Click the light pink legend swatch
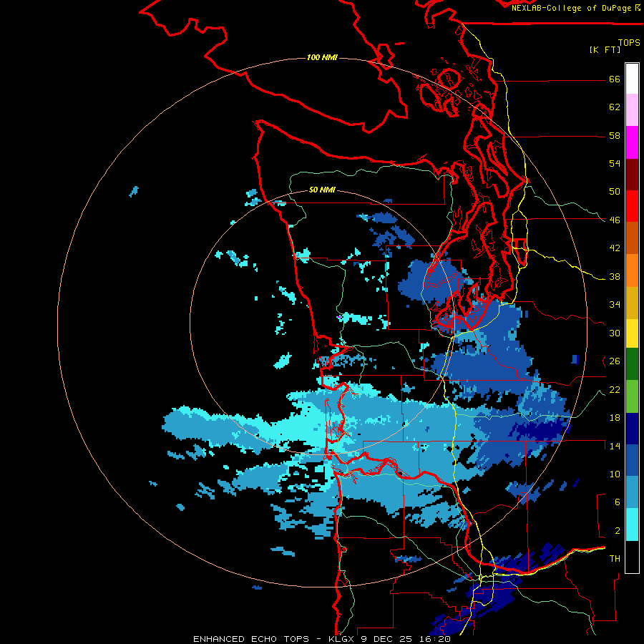Viewport: 644px width, 644px height. 632,110
